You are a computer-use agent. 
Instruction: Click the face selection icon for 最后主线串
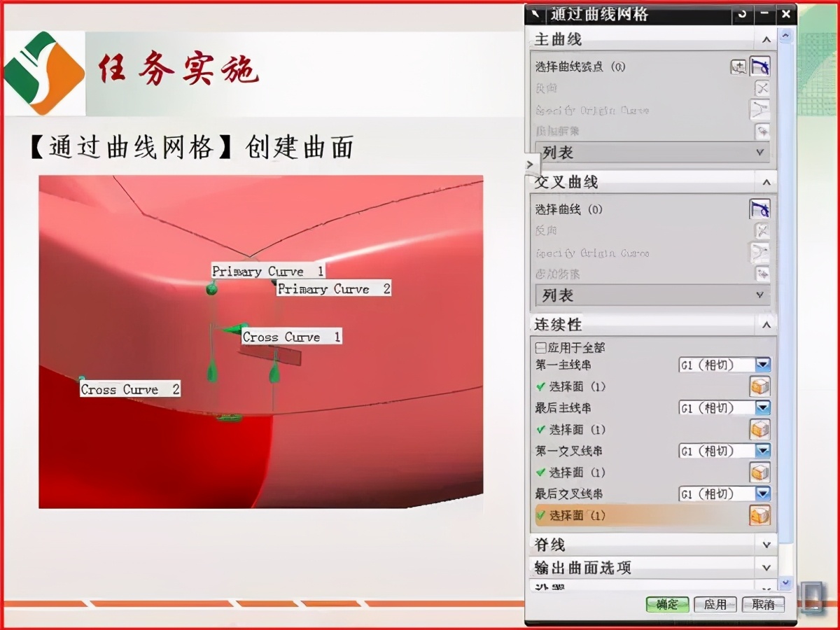pos(759,429)
